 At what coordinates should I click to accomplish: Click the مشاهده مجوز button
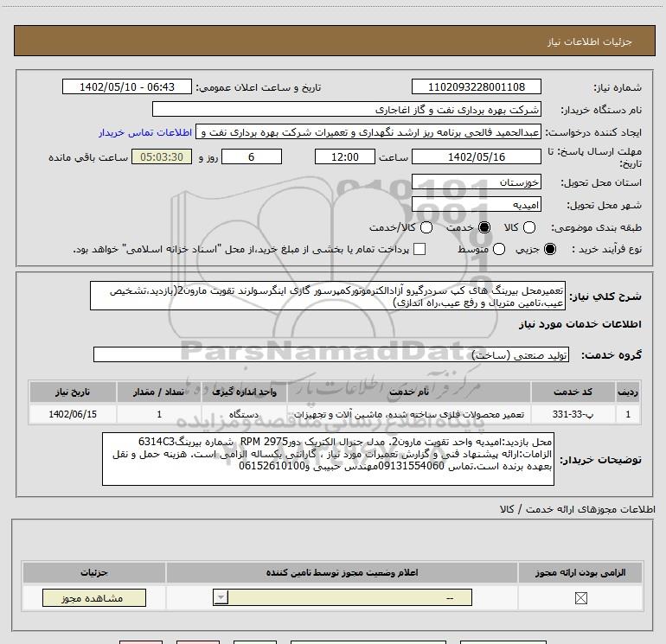[94, 597]
